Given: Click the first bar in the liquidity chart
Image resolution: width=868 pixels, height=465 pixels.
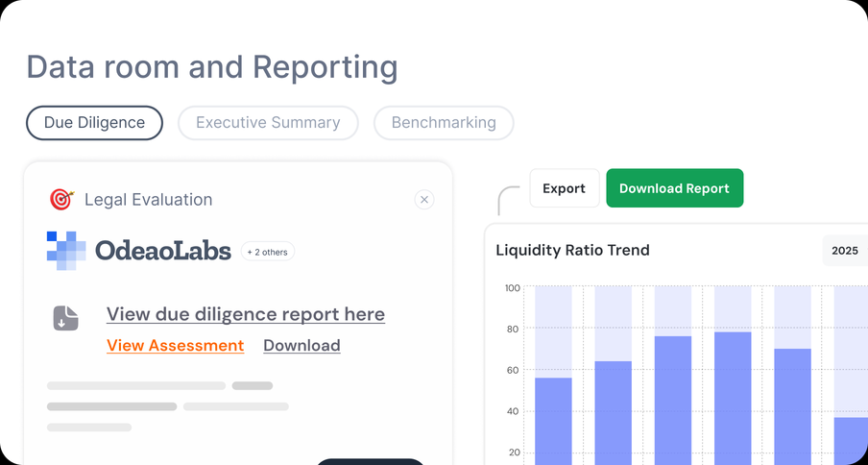Looking at the screenshot, I should point(553,421).
